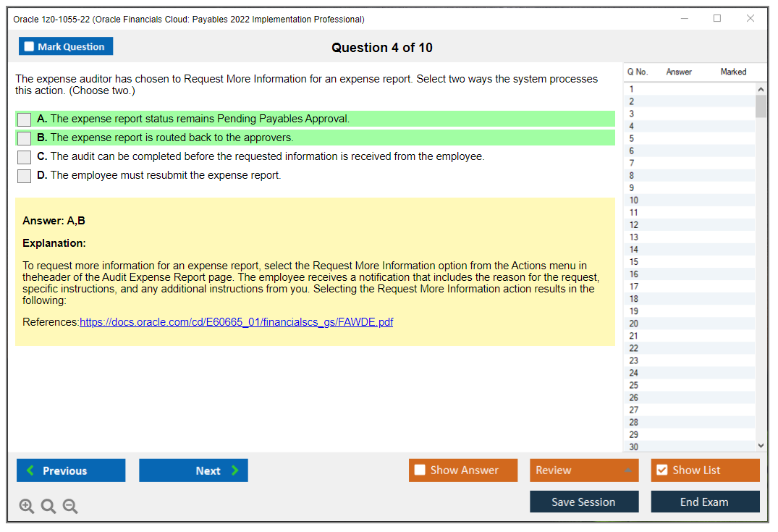Click the zoom out magnifier icon
Viewport: 778px width, 532px height.
(x=70, y=507)
